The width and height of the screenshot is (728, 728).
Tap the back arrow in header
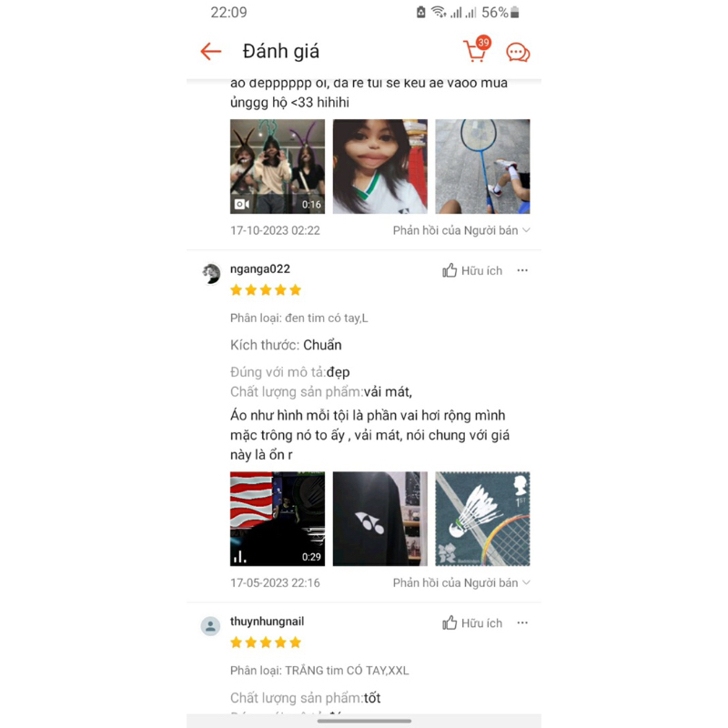[x=211, y=52]
